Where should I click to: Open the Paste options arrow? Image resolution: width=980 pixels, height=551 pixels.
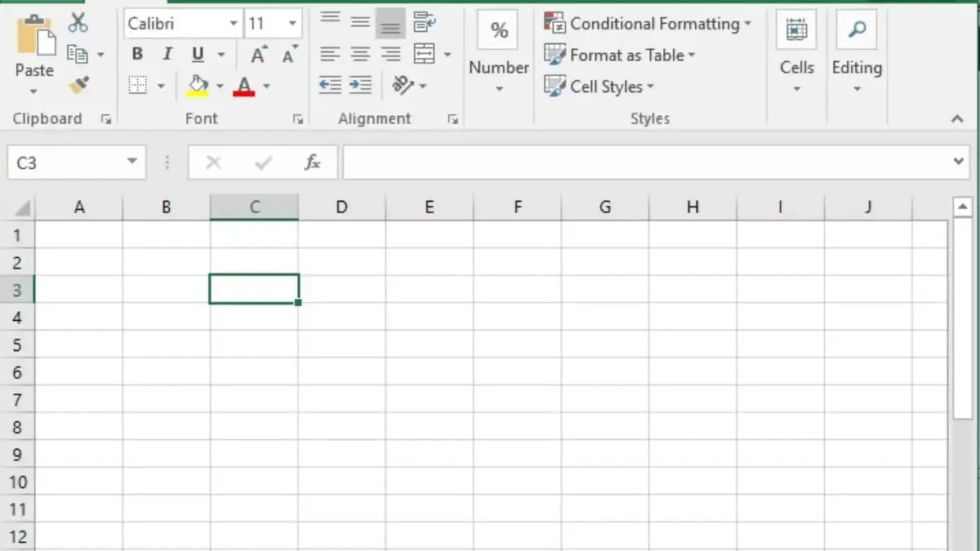34,91
